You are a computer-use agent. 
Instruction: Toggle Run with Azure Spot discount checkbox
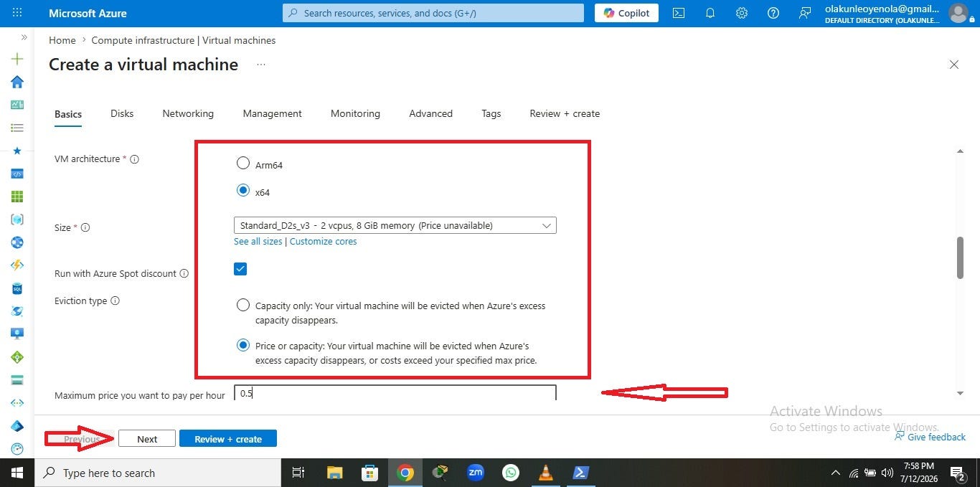240,269
